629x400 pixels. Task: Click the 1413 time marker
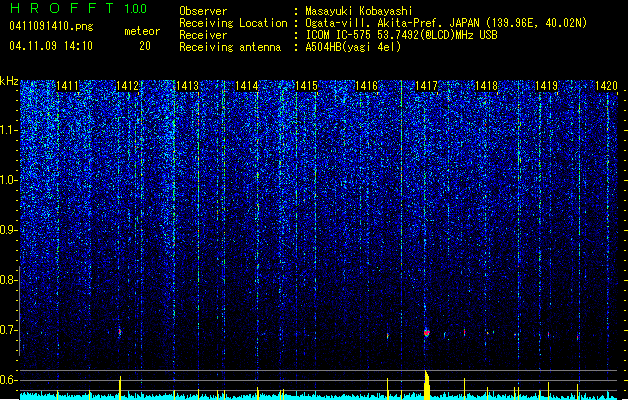coord(187,86)
